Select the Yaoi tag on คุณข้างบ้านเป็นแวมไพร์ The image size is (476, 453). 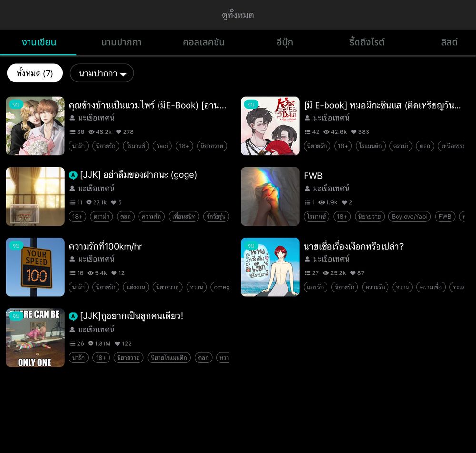(x=162, y=146)
